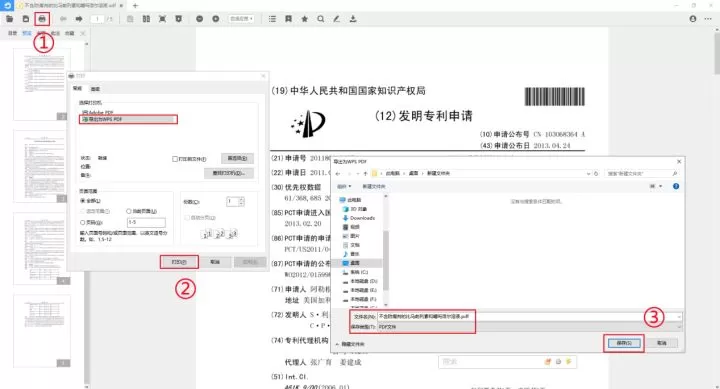Collapse the hide folders expander

click(350, 344)
